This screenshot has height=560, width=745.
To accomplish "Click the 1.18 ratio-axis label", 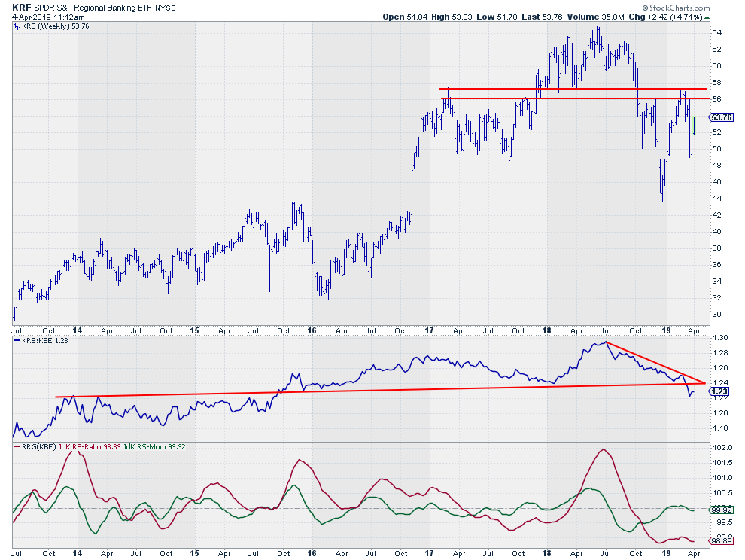I will pyautogui.click(x=720, y=428).
